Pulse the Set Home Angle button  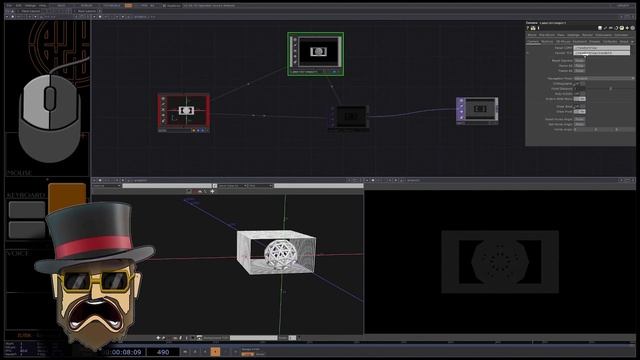(580, 124)
